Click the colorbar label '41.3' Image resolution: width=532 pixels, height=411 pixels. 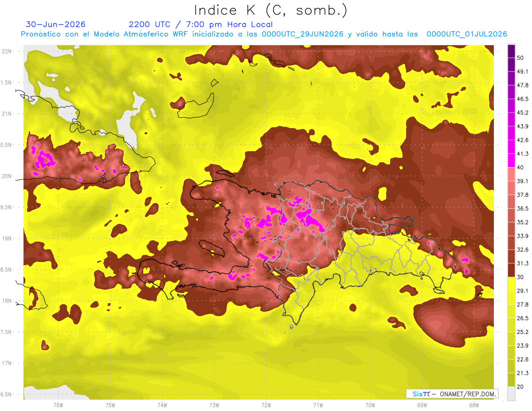click(x=522, y=154)
